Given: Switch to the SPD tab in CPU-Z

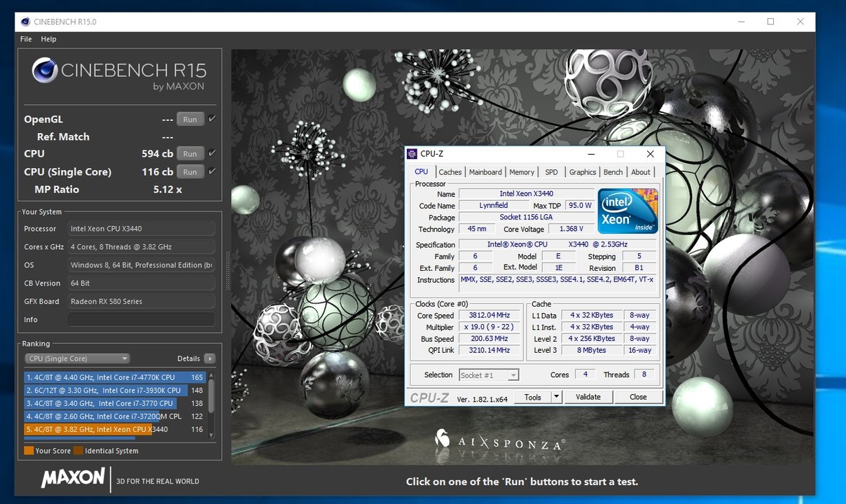Looking at the screenshot, I should (x=552, y=172).
